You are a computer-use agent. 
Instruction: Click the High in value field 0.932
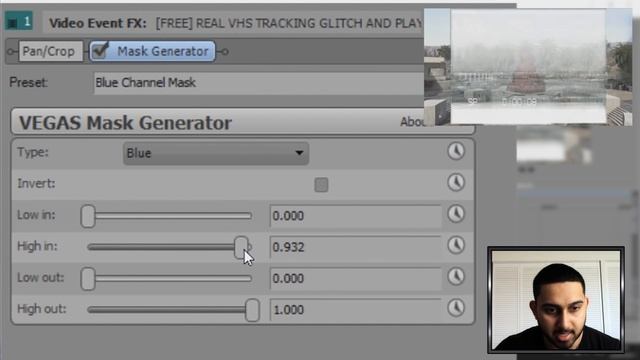(x=355, y=247)
